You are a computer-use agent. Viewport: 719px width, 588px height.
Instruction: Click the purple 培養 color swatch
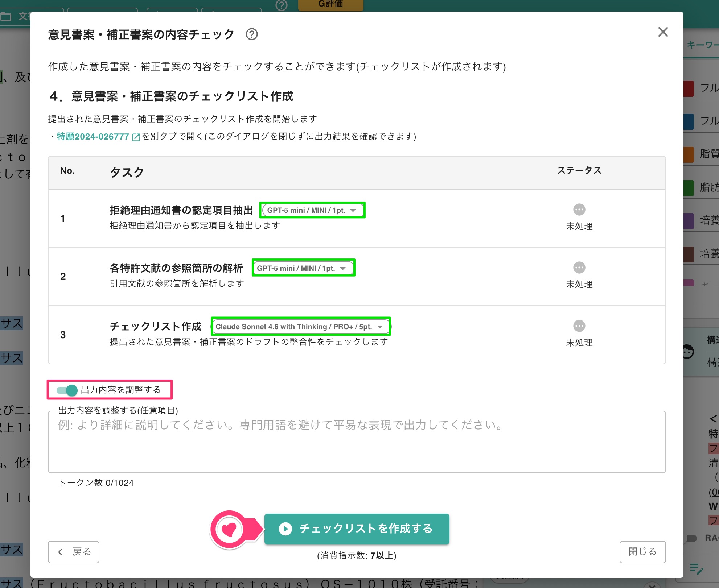click(689, 221)
